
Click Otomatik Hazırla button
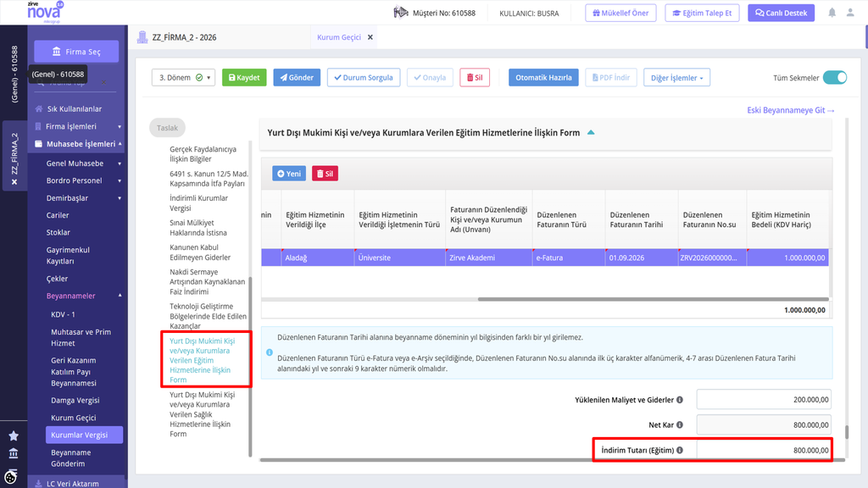pyautogui.click(x=543, y=77)
